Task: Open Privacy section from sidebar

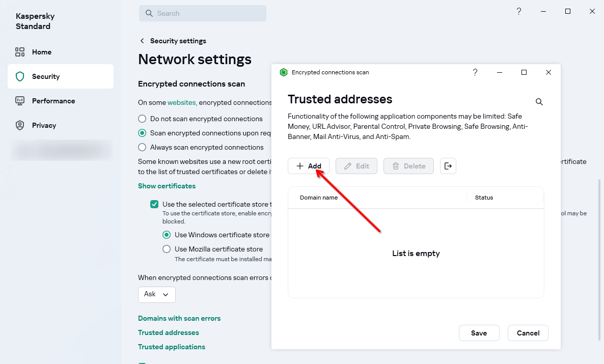Action: coord(44,125)
